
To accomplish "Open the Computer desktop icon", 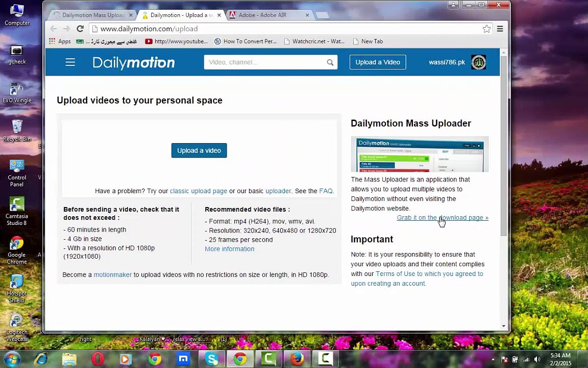I will pyautogui.click(x=17, y=15).
